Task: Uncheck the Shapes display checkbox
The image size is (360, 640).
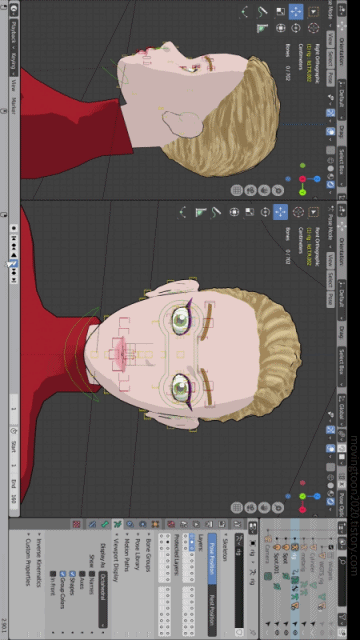Action: pyautogui.click(x=72, y=573)
